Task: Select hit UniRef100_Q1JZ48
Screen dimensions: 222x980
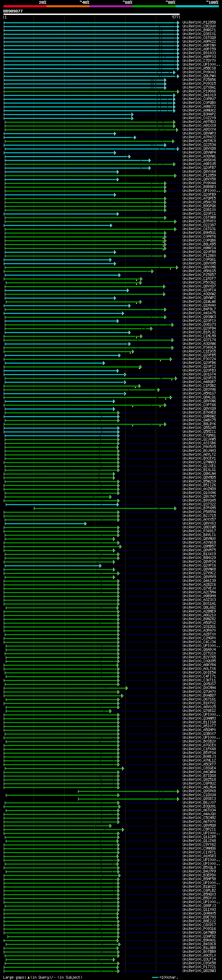Action: pyautogui.click(x=199, y=841)
